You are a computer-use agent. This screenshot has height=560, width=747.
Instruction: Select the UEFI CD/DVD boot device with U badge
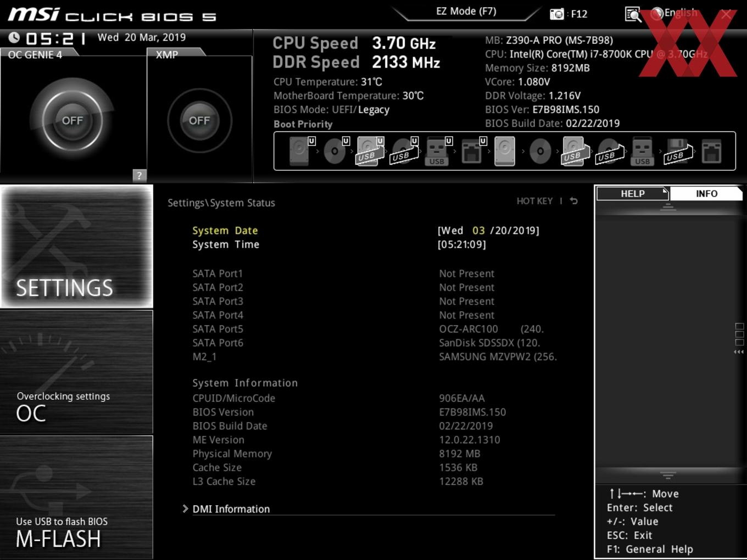336,150
